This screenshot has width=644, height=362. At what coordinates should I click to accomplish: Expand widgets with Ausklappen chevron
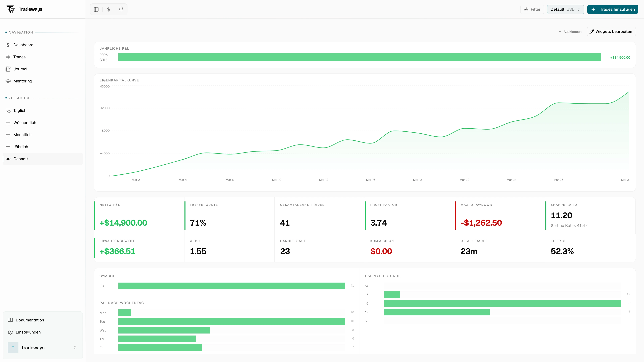click(560, 32)
